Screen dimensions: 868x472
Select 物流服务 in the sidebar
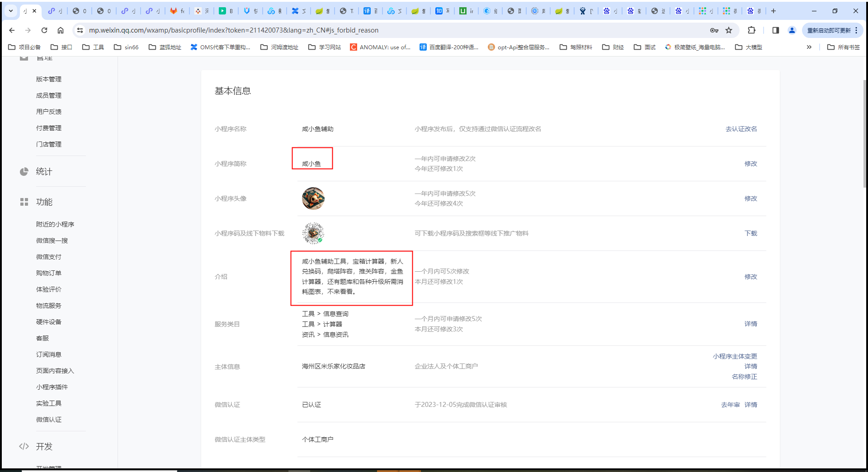[x=49, y=306]
